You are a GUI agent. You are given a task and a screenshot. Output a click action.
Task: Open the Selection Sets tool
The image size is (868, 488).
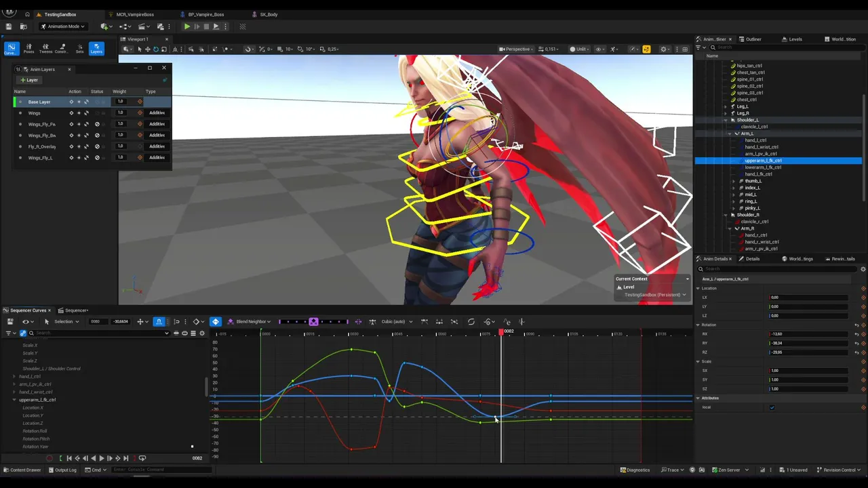pyautogui.click(x=79, y=49)
